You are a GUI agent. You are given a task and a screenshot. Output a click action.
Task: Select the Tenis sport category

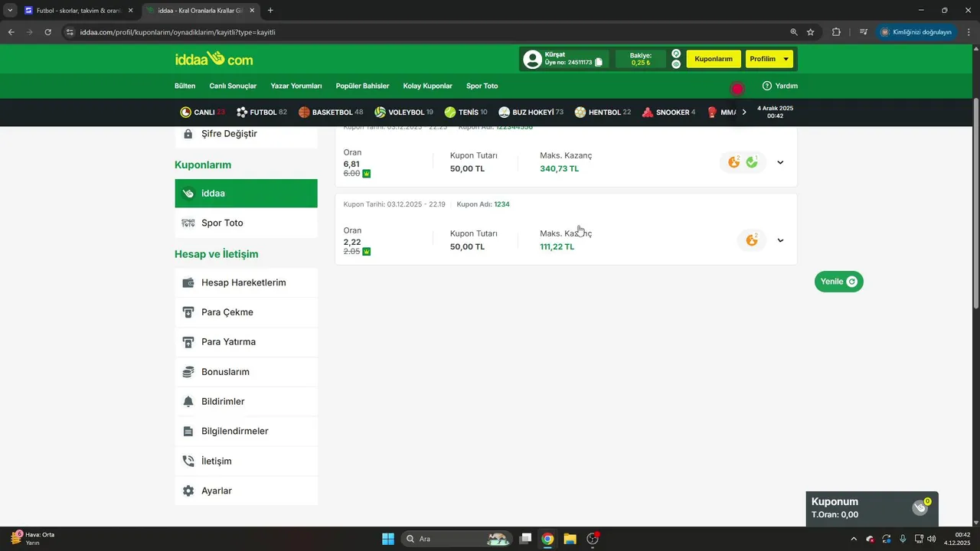465,112
